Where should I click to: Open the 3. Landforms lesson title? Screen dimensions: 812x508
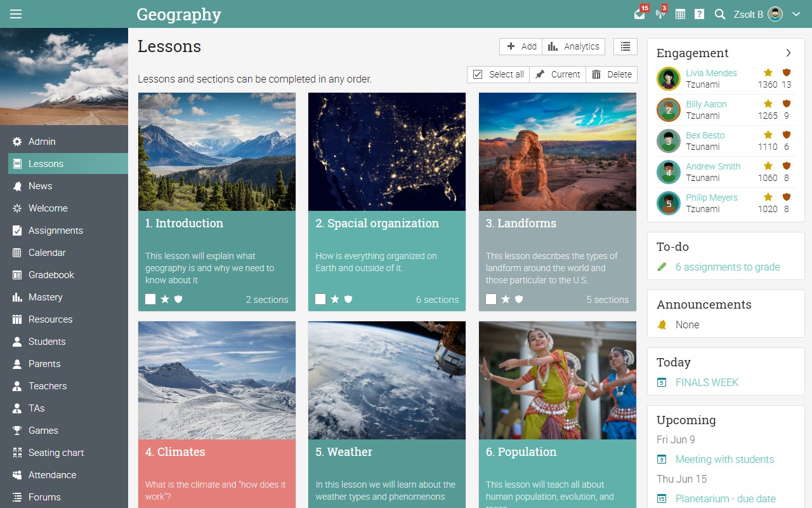pos(521,224)
